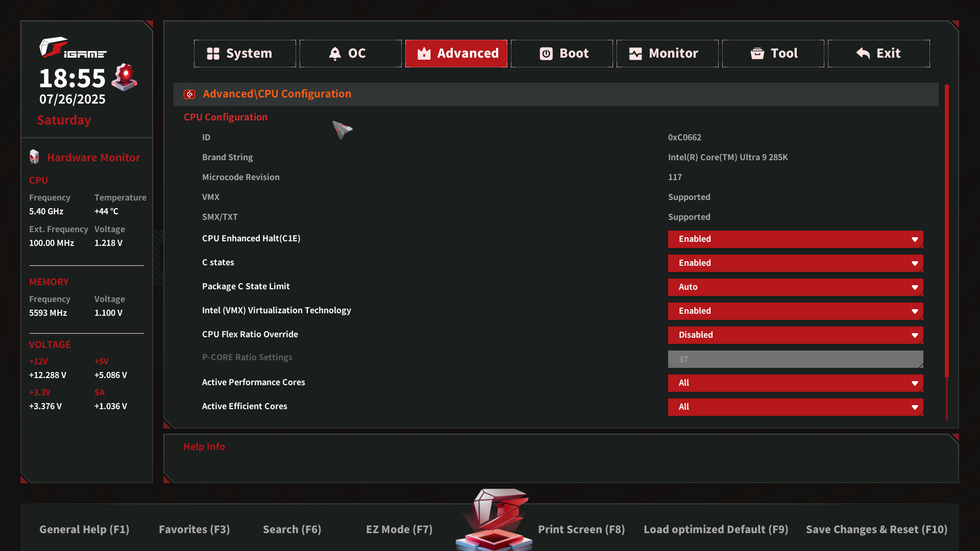
Task: Change Intel (VMX) Virtualization Technology setting
Action: (x=795, y=311)
